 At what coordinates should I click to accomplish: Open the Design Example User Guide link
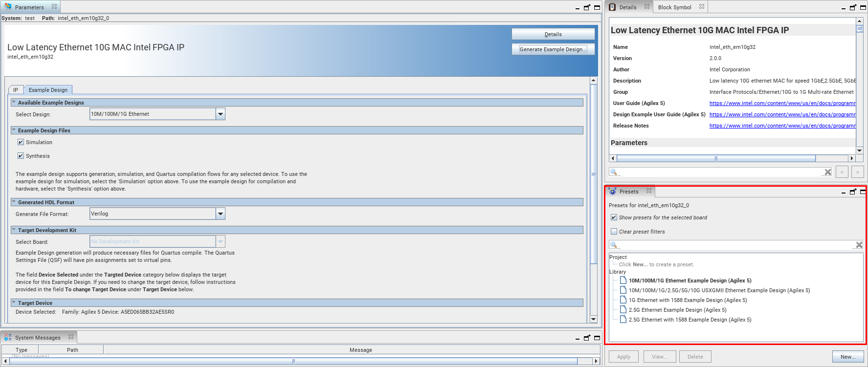tap(782, 114)
